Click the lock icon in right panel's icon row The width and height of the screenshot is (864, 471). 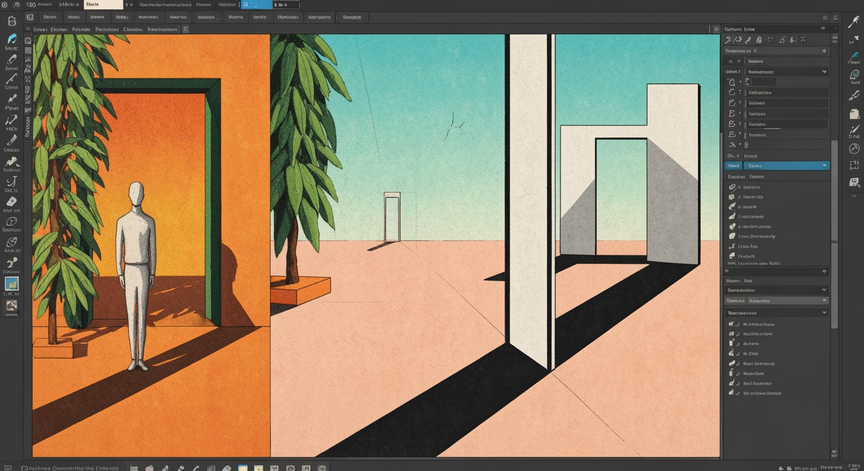point(759,40)
